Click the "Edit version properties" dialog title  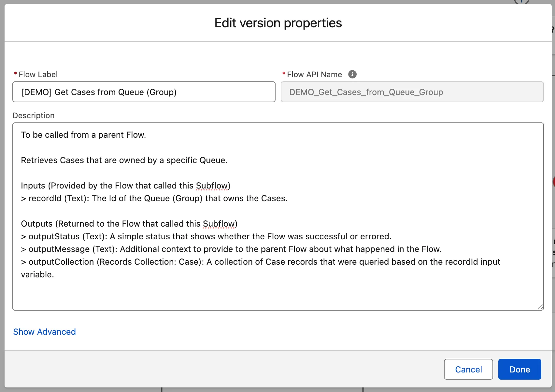[278, 23]
